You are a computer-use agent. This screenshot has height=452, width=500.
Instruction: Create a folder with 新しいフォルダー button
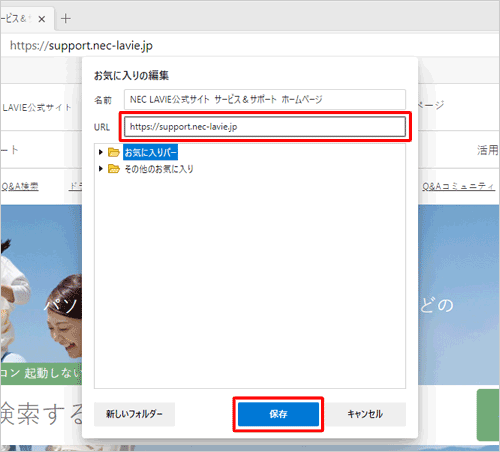tap(134, 414)
